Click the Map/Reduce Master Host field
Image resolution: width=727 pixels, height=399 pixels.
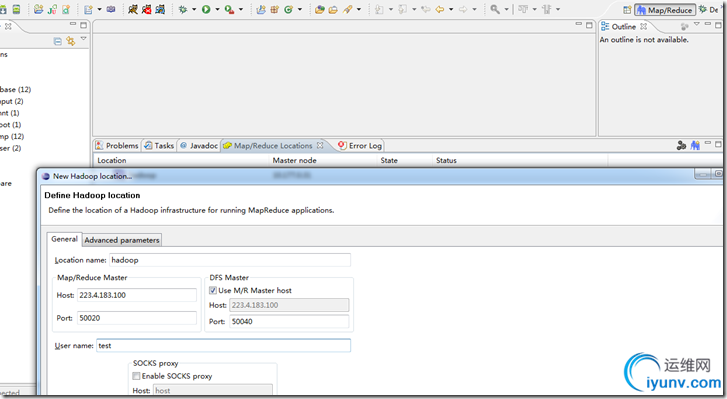[137, 295]
